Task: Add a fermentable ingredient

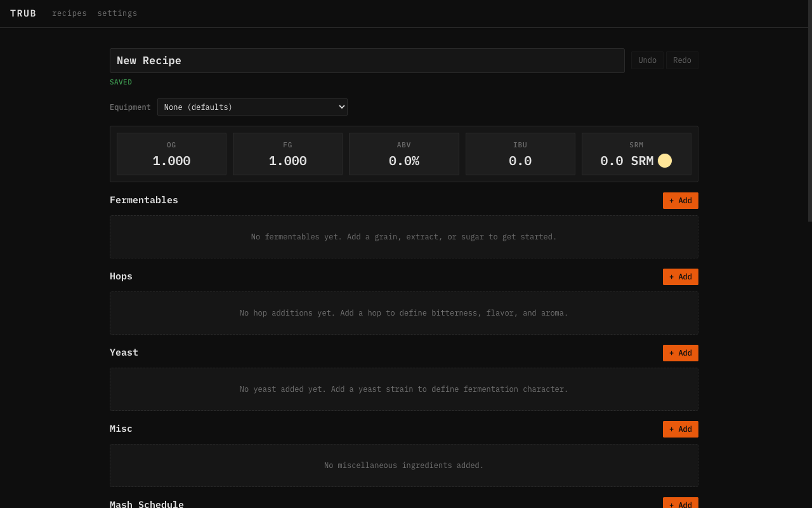Action: (681, 201)
